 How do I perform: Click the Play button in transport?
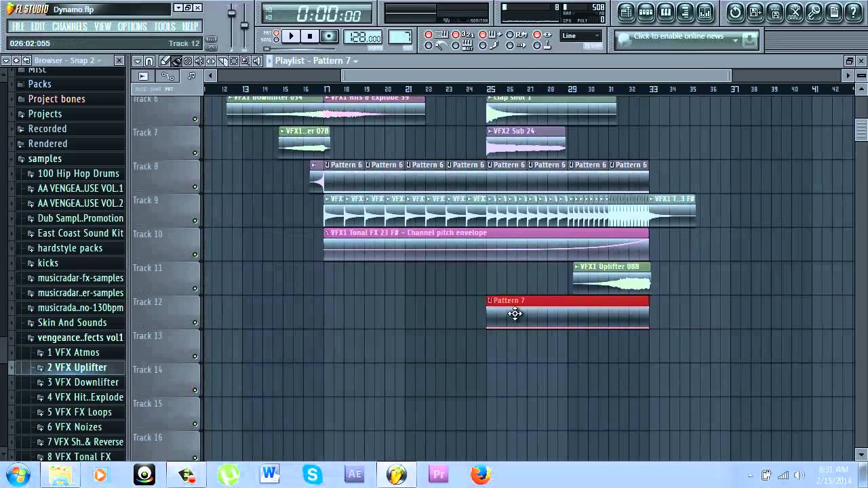291,36
